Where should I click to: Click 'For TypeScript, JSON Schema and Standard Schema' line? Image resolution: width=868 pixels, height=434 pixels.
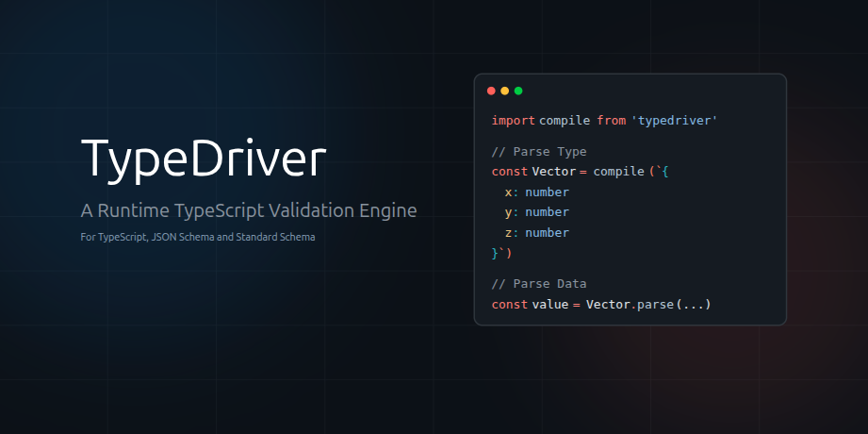click(x=198, y=237)
